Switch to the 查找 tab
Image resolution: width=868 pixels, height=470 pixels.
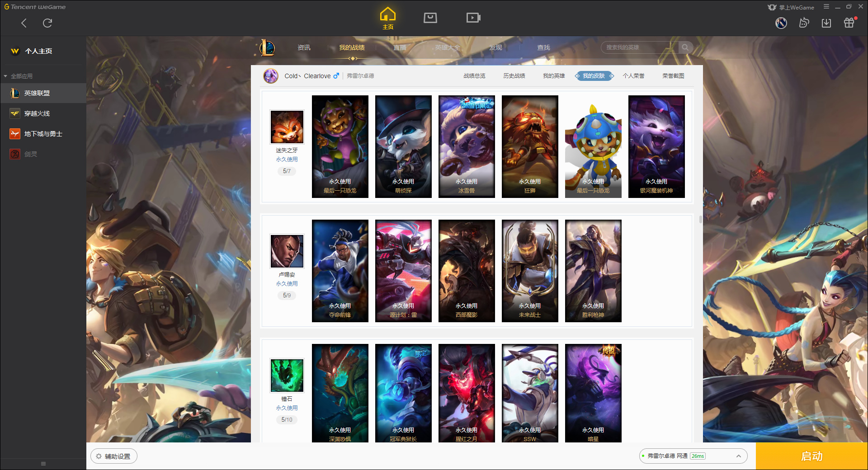(543, 47)
